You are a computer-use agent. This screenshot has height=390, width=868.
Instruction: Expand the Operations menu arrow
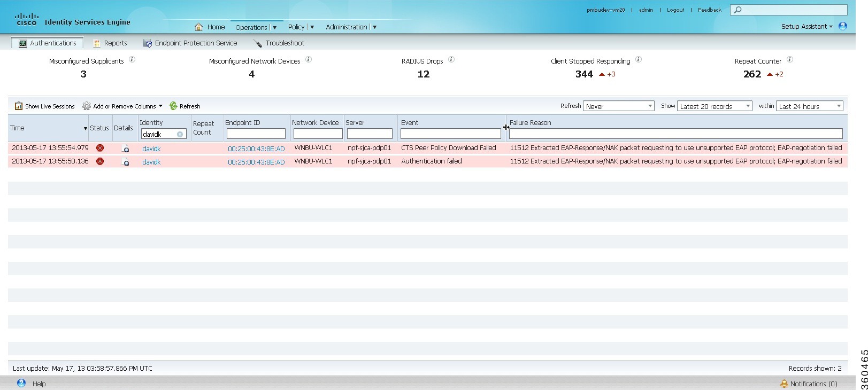tap(275, 27)
